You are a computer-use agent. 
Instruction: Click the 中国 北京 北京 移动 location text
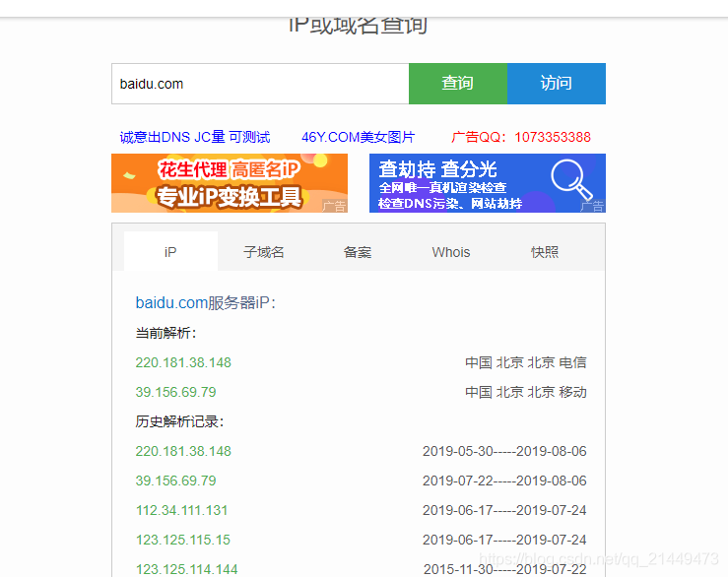(x=526, y=392)
